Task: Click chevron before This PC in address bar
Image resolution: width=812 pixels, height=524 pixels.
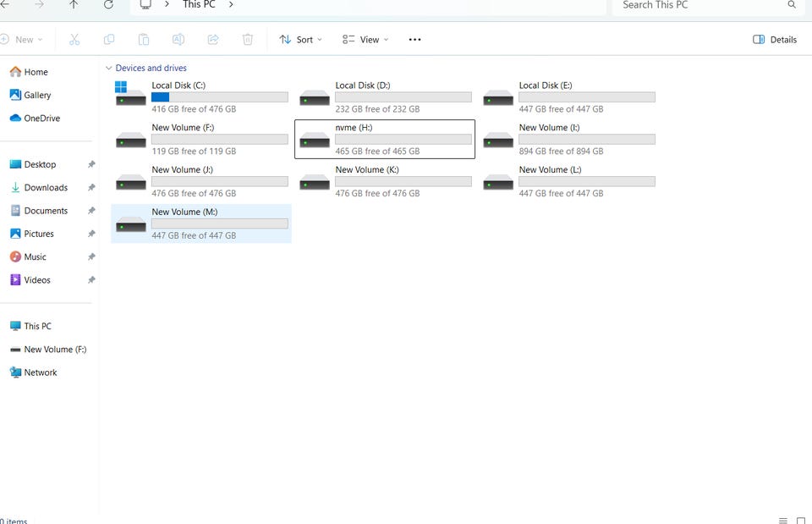Action: (x=167, y=5)
